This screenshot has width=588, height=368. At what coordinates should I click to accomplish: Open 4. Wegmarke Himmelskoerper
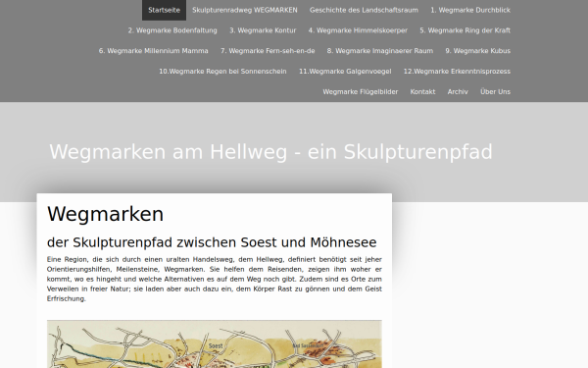click(358, 30)
